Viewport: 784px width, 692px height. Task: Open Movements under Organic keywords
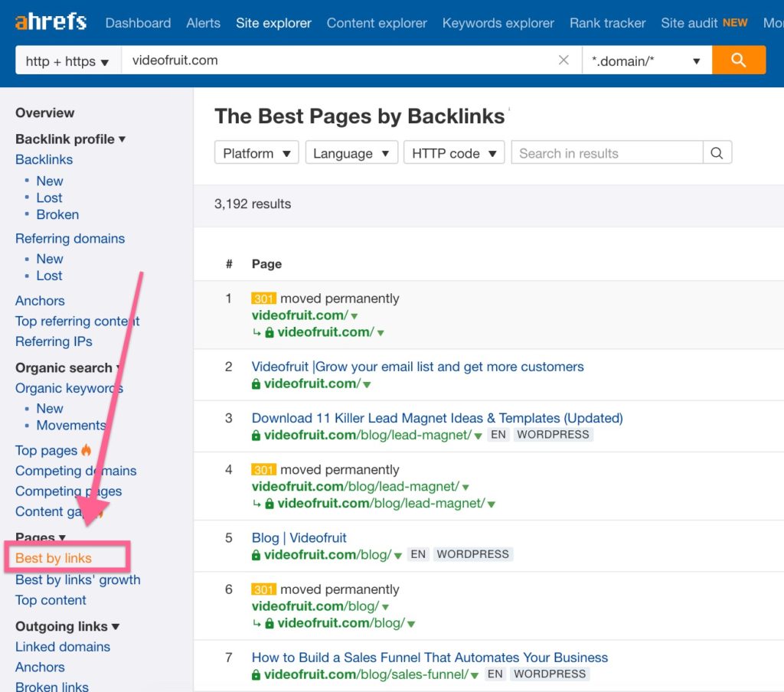[x=71, y=426]
